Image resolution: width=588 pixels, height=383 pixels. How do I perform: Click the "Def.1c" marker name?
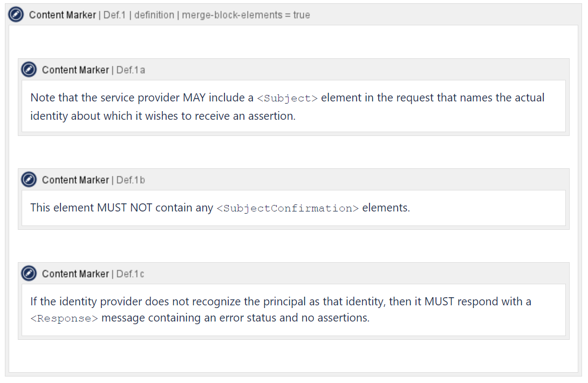(x=131, y=274)
